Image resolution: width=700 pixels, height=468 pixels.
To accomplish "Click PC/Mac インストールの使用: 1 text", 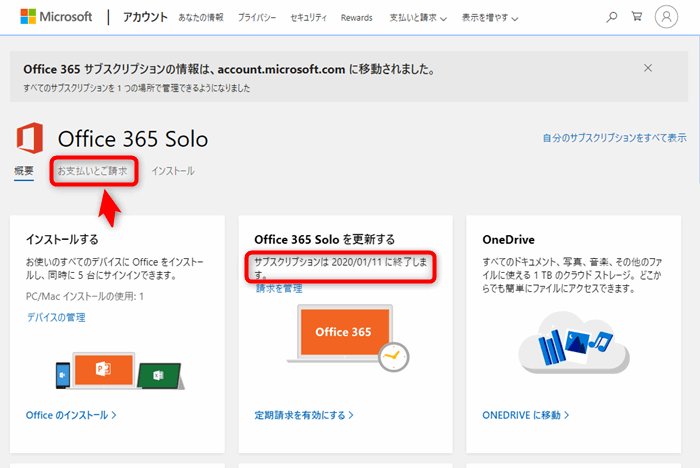I will tap(85, 296).
